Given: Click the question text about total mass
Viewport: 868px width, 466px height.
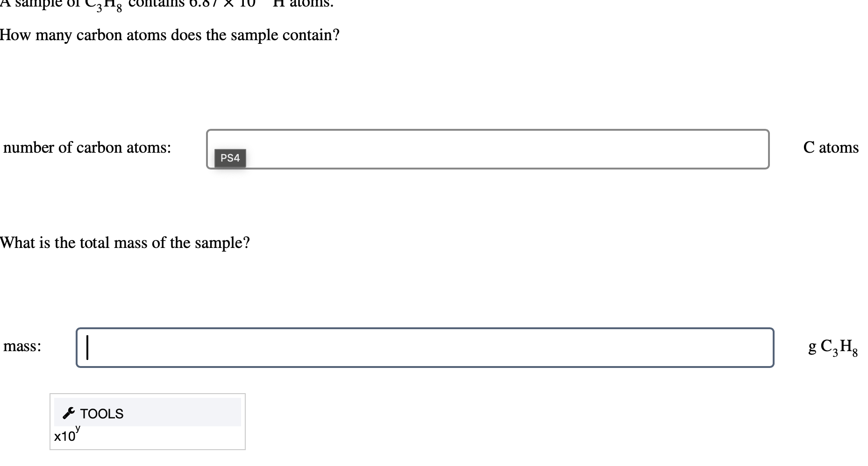Looking at the screenshot, I should 124,243.
